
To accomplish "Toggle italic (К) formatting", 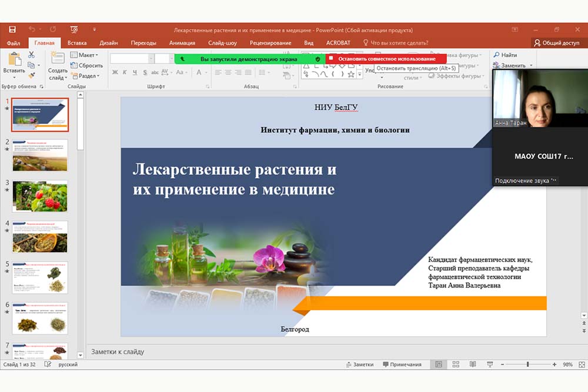I will point(125,72).
